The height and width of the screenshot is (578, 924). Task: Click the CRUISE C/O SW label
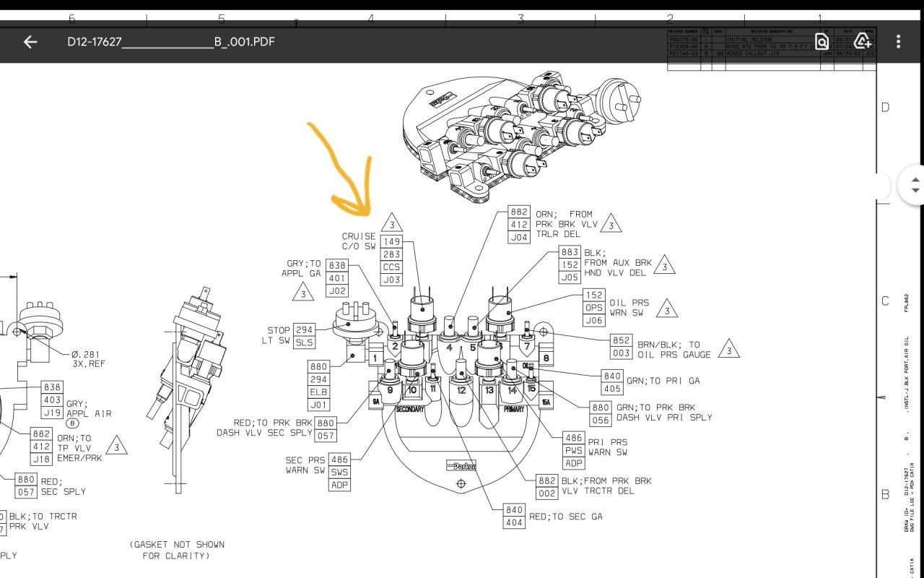(x=359, y=241)
